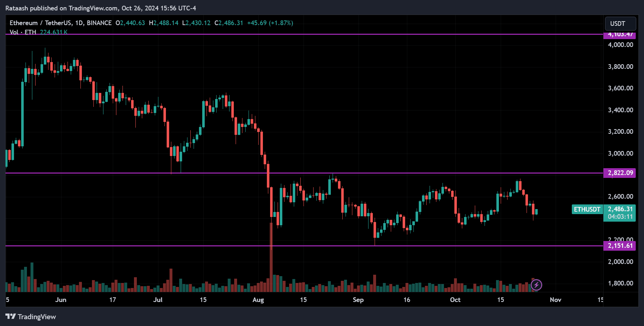Click the high value 2,488.14
The height and width of the screenshot is (326, 644).
166,23
